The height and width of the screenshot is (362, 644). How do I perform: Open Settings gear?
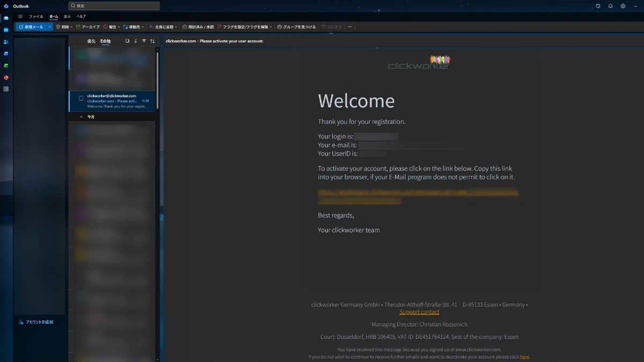click(x=623, y=6)
